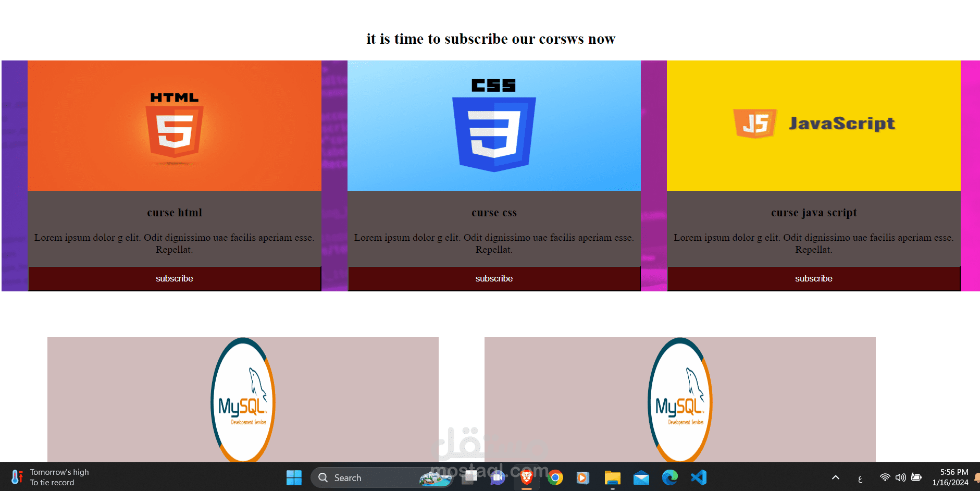Open the JavaScript course image
The image size is (980, 491).
[814, 126]
